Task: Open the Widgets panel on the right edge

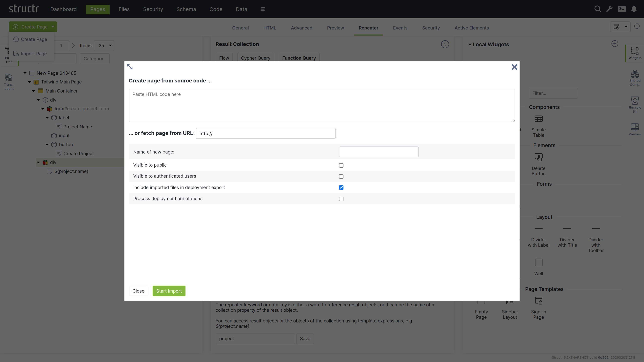Action: (635, 53)
